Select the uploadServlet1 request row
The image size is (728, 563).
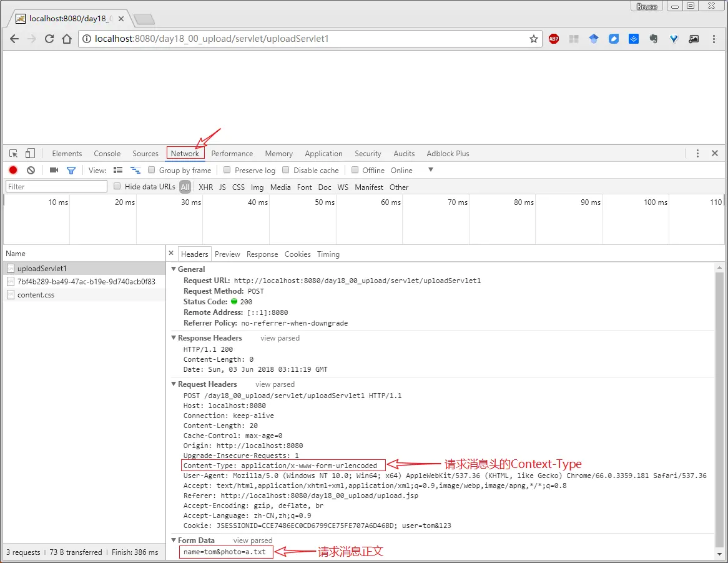point(84,268)
